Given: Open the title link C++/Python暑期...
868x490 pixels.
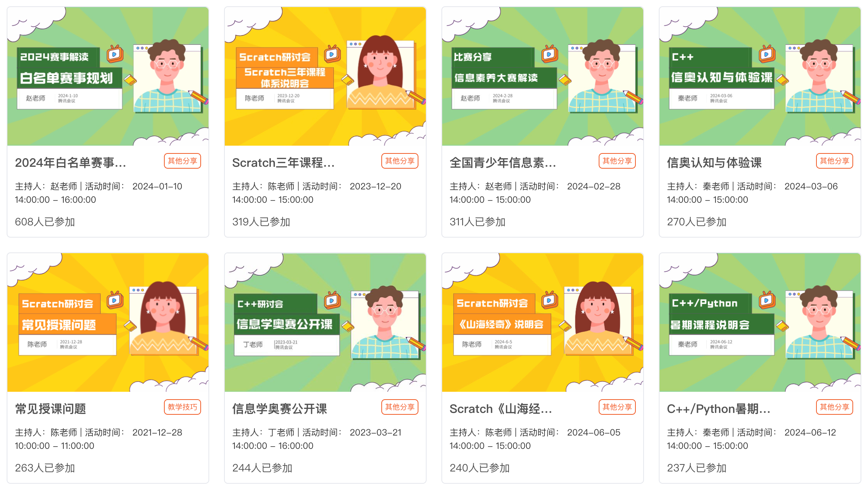Looking at the screenshot, I should pyautogui.click(x=719, y=409).
